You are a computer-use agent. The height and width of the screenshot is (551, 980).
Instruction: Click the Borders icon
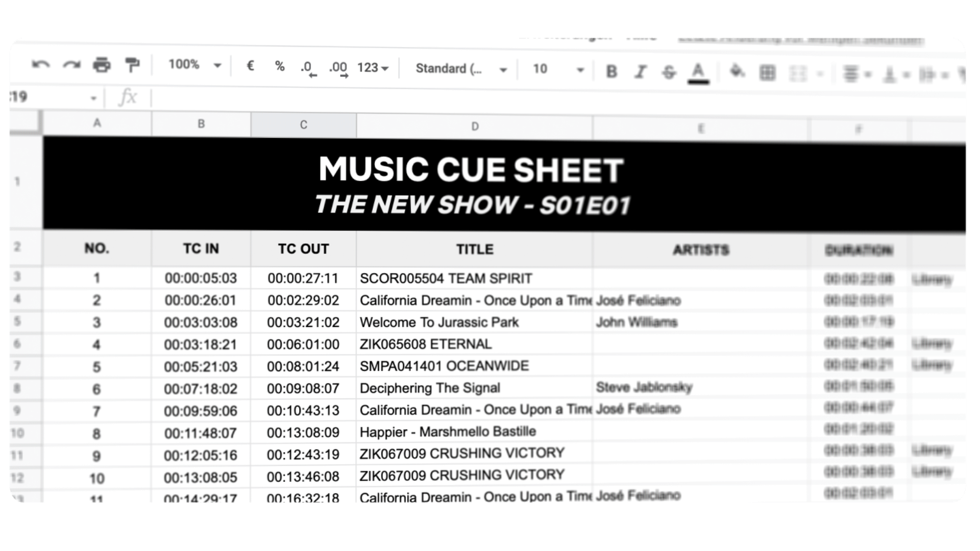pyautogui.click(x=767, y=73)
